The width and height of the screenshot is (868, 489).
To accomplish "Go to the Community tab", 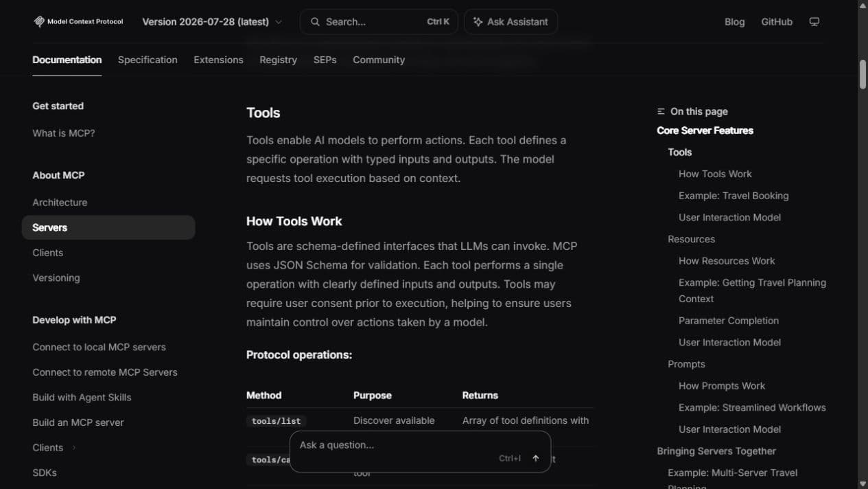I will [379, 60].
